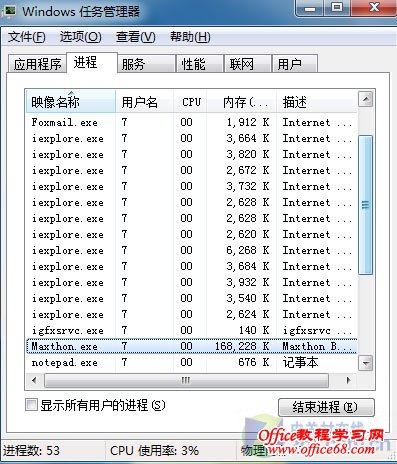
Task: Click the vertical scrollbar down arrow
Action: pyautogui.click(x=366, y=363)
